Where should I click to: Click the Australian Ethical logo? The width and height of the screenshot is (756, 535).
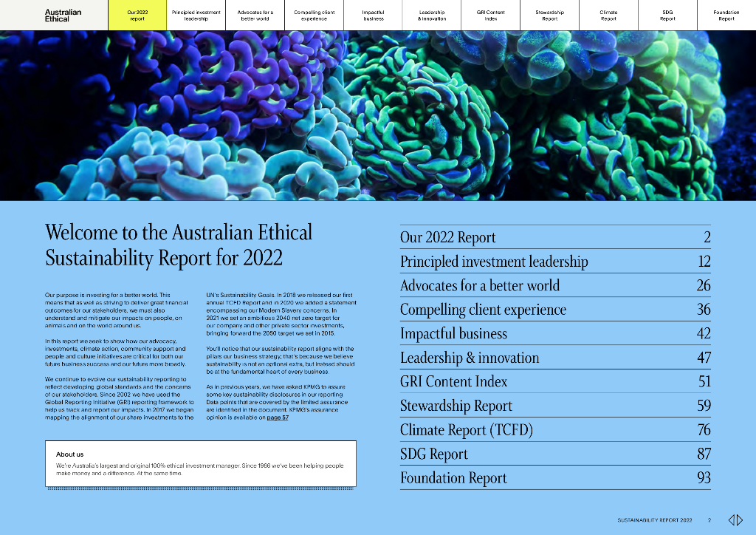tap(63, 16)
